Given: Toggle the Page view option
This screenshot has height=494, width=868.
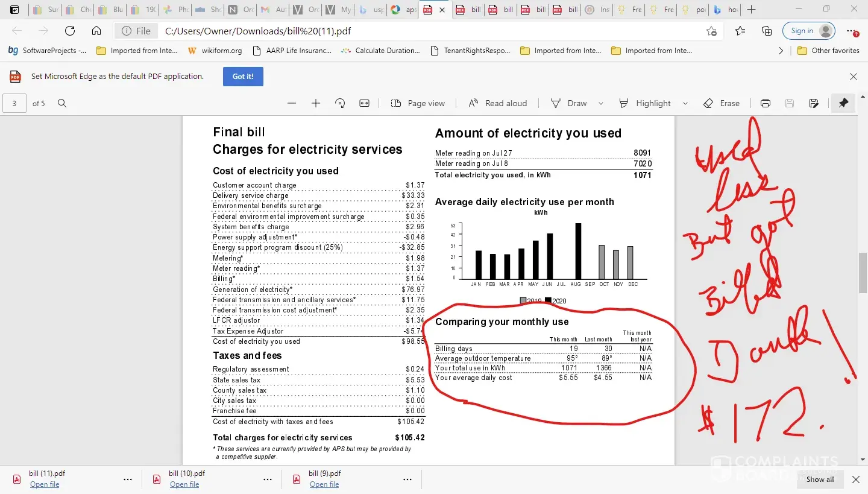Looking at the screenshot, I should click(418, 103).
